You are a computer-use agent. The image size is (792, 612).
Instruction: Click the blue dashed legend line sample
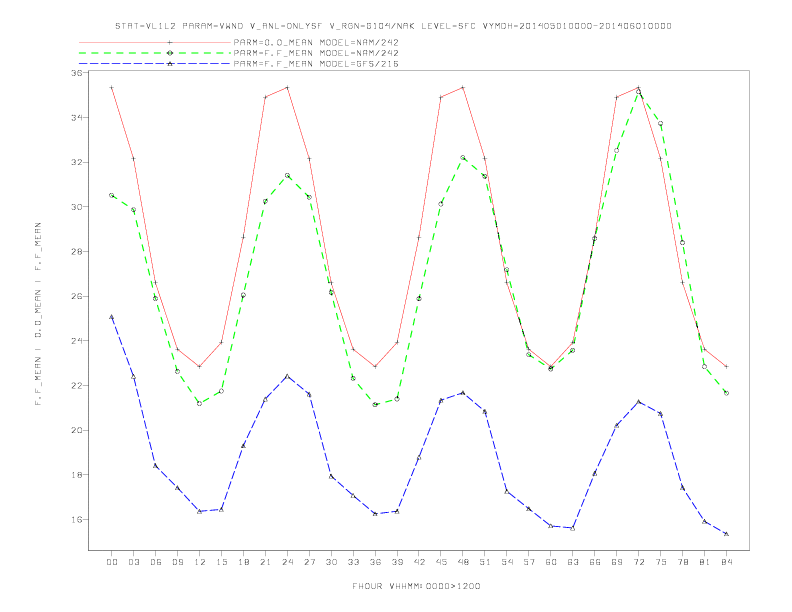coord(155,64)
